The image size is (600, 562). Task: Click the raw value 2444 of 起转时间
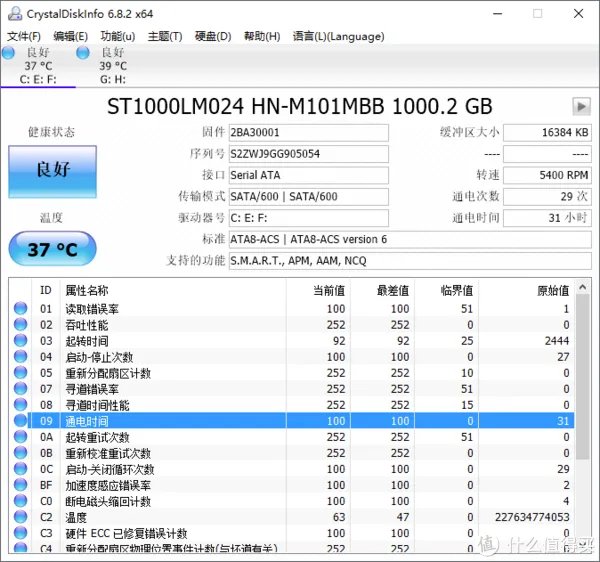[557, 340]
